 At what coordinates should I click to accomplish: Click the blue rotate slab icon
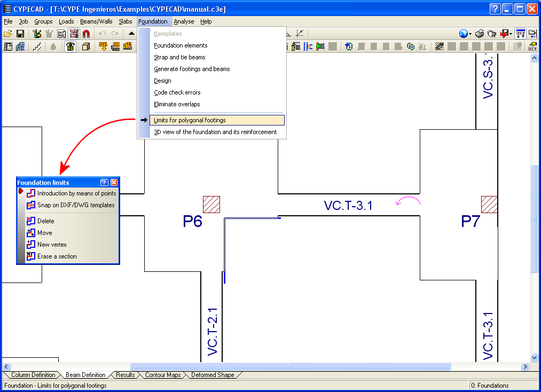pos(349,46)
